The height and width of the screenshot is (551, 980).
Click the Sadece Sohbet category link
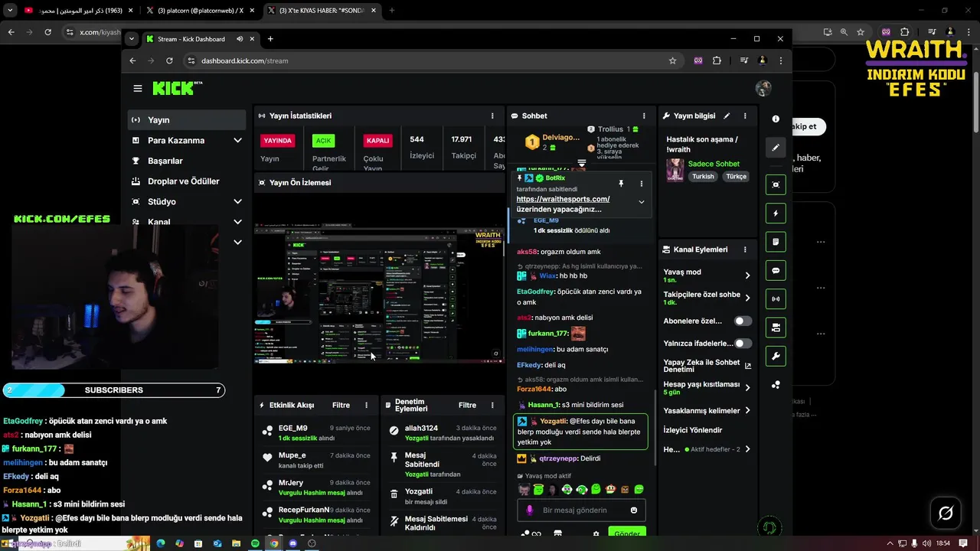coord(714,164)
